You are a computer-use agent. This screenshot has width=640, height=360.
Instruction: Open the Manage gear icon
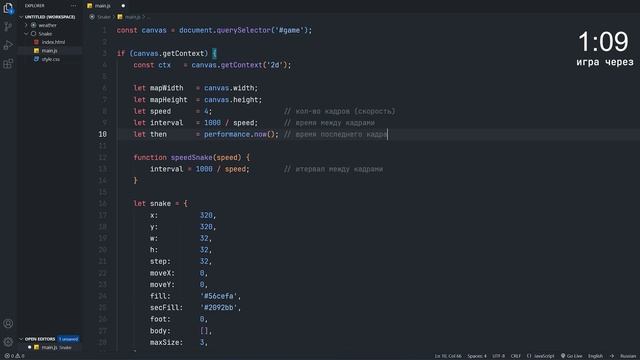click(x=8, y=341)
